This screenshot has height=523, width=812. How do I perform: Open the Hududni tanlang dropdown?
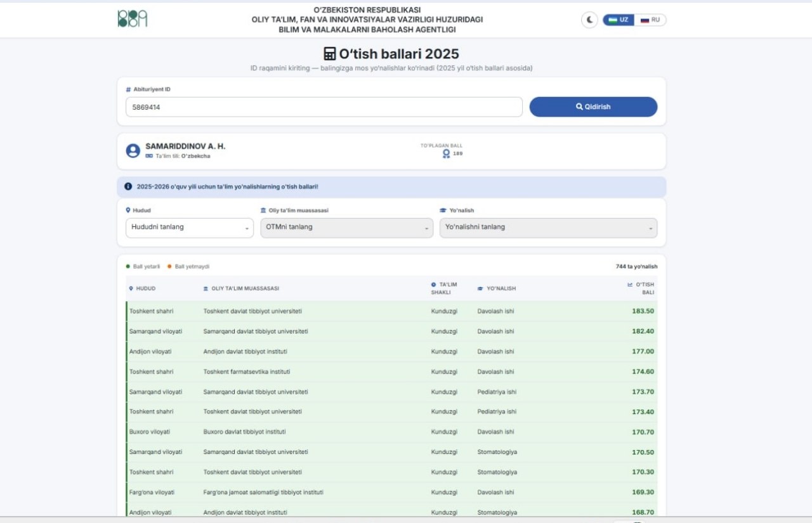190,228
